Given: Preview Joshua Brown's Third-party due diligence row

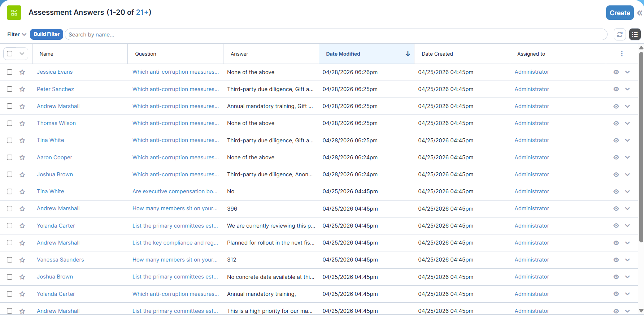Looking at the screenshot, I should 616,174.
